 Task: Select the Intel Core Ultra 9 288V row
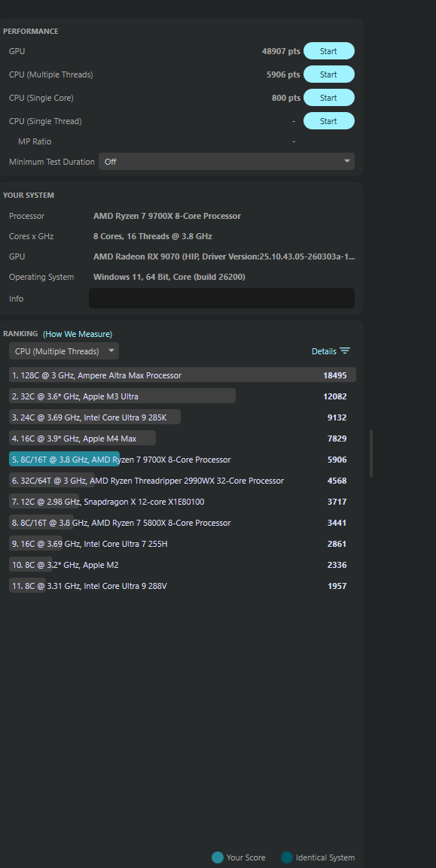[x=182, y=586]
